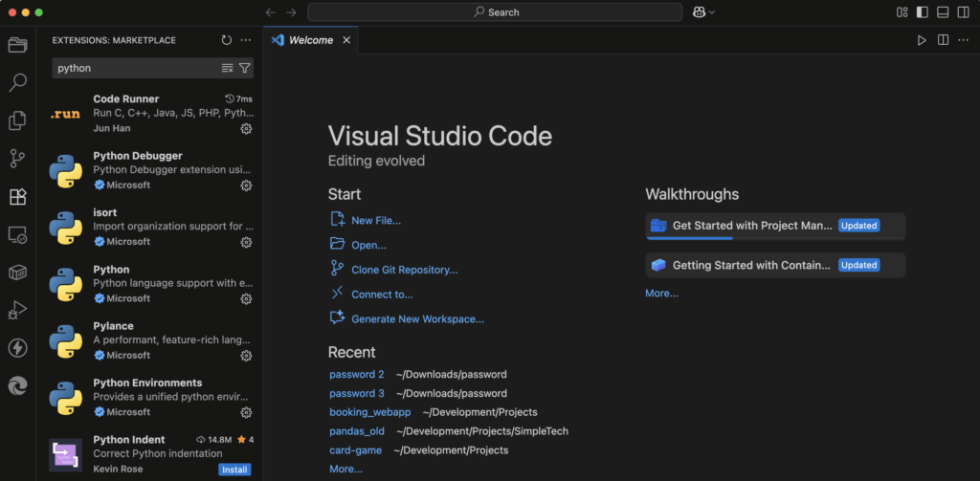Select Code Runner extension entry
Viewport: 980px width, 481px height.
click(x=151, y=113)
